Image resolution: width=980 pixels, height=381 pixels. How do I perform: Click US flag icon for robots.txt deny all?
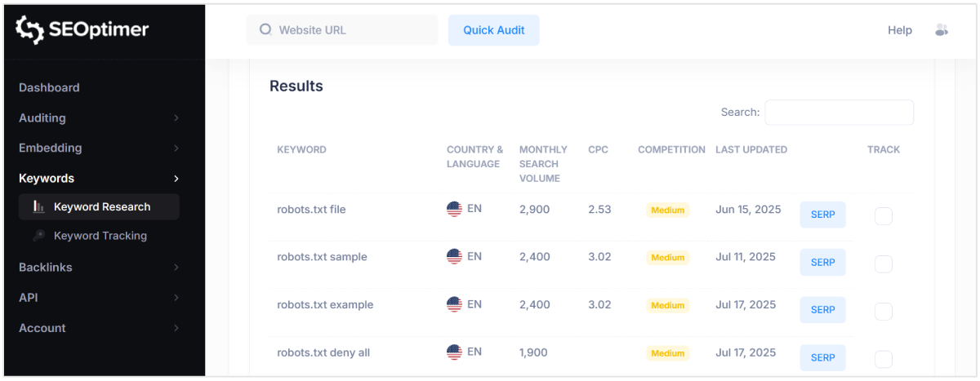(x=455, y=352)
